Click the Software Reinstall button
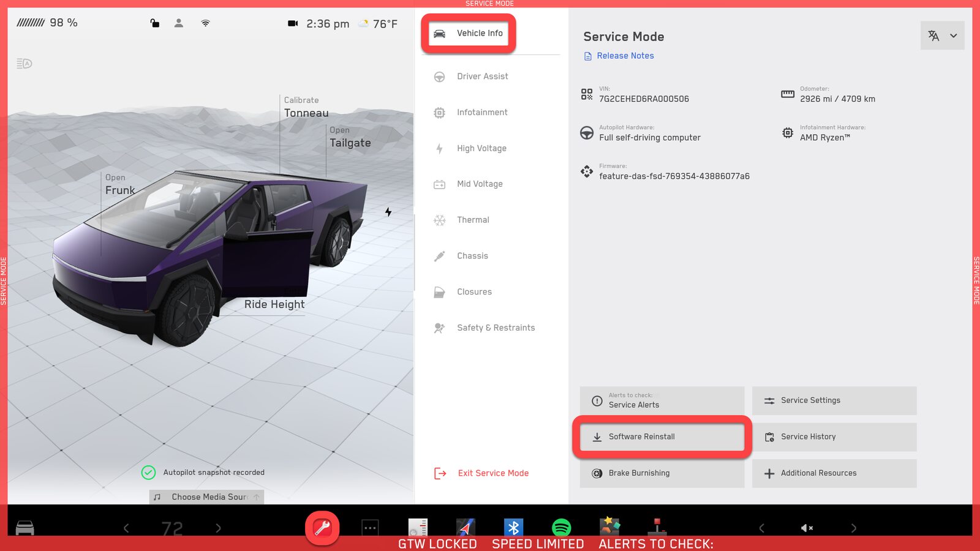Image resolution: width=980 pixels, height=551 pixels. click(x=662, y=437)
